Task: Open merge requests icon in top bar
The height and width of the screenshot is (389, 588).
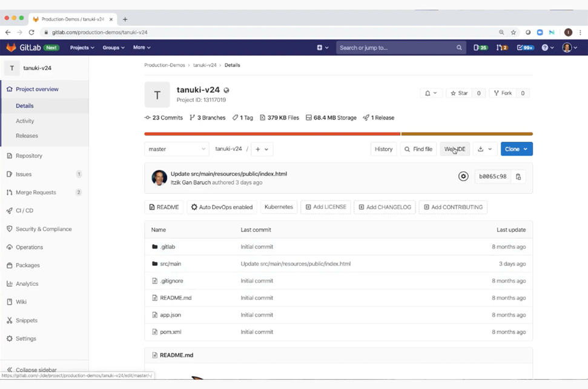Action: pos(501,47)
